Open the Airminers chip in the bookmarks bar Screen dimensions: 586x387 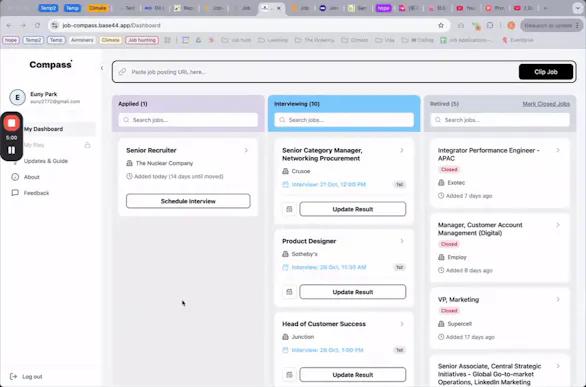click(82, 40)
